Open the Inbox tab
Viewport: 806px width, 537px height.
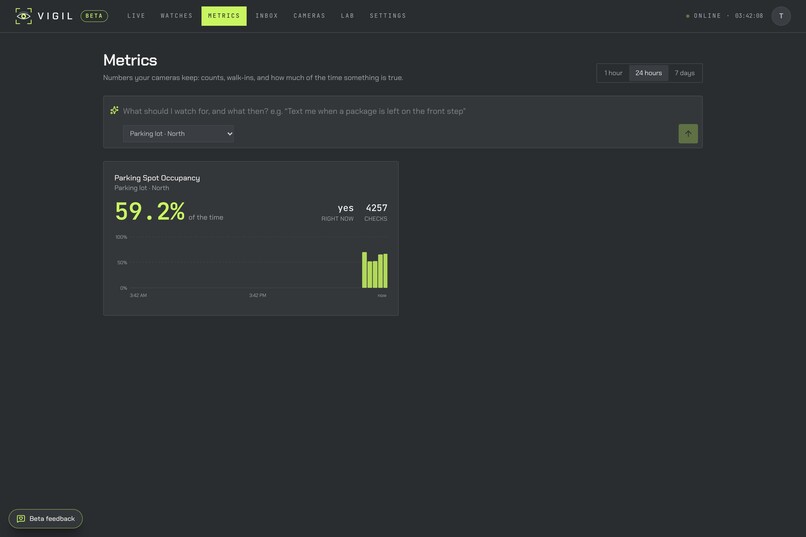coord(267,16)
